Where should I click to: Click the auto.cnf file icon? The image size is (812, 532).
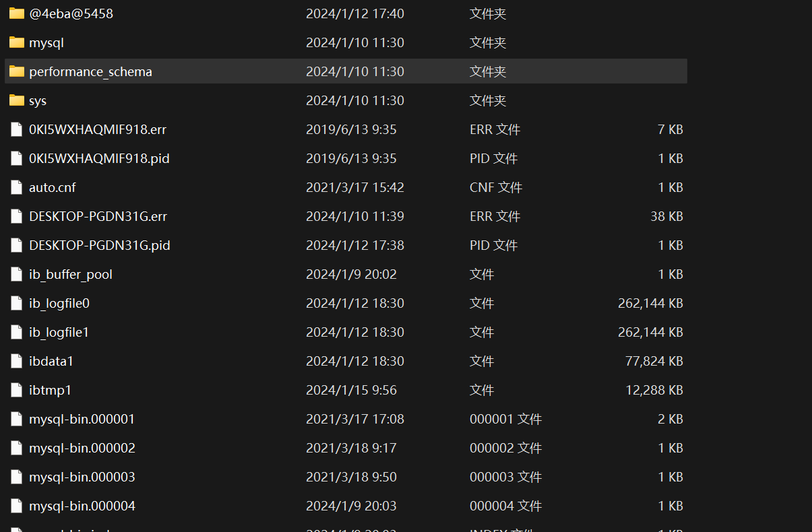coord(17,187)
